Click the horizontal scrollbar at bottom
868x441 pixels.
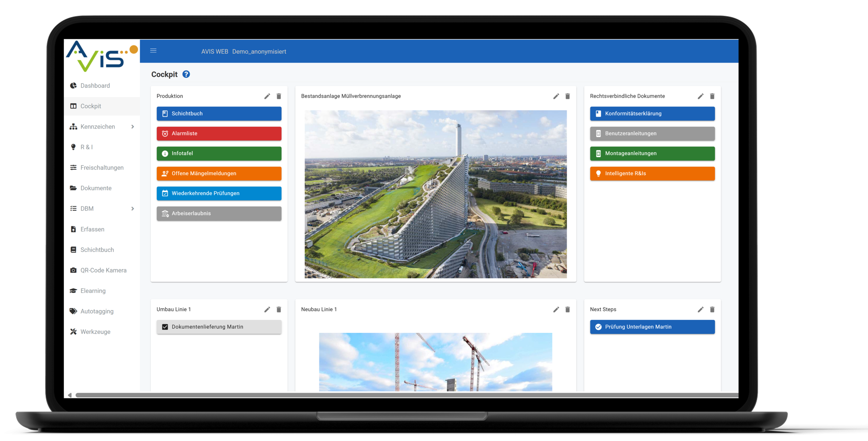(x=407, y=395)
